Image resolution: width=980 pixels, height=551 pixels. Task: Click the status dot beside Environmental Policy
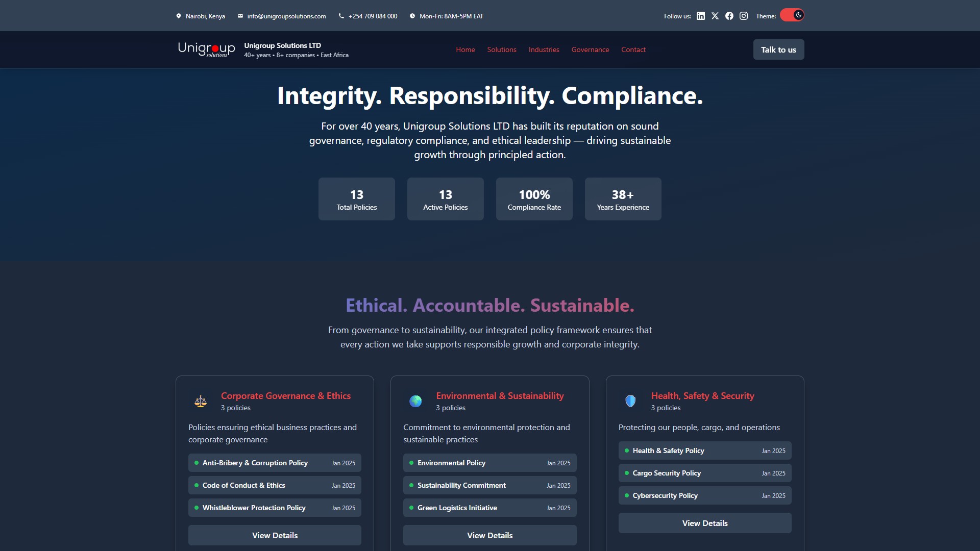[411, 463]
